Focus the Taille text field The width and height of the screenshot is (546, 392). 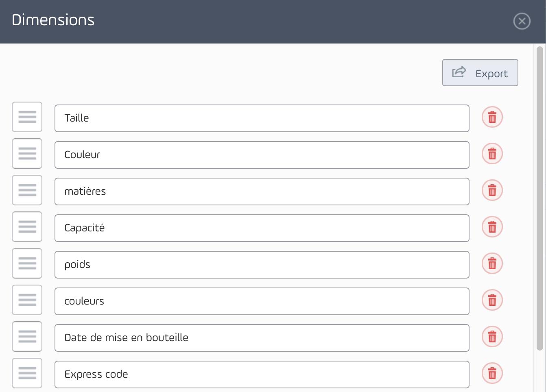pyautogui.click(x=262, y=118)
